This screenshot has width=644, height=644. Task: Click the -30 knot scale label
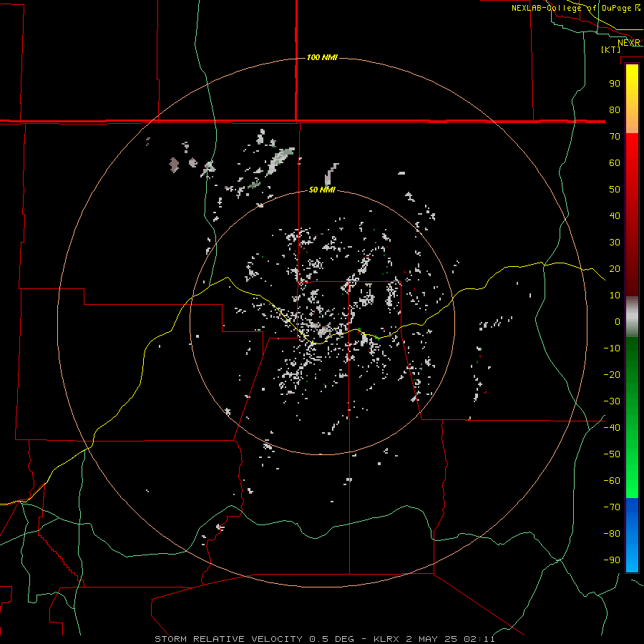click(612, 401)
